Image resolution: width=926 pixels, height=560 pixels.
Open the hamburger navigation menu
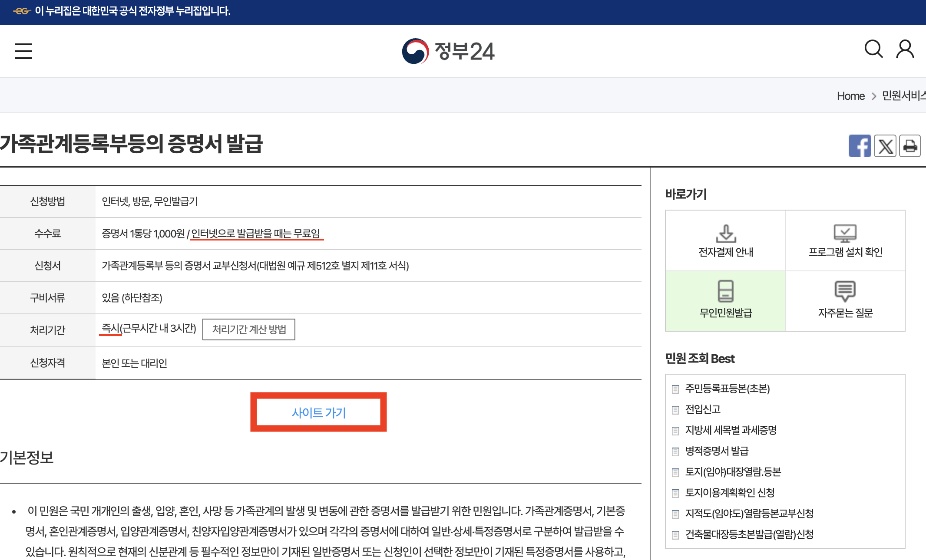point(23,51)
